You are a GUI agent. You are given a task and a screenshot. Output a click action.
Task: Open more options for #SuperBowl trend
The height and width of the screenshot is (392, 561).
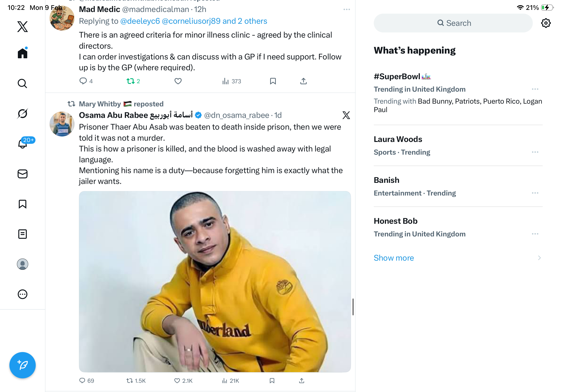pyautogui.click(x=535, y=89)
